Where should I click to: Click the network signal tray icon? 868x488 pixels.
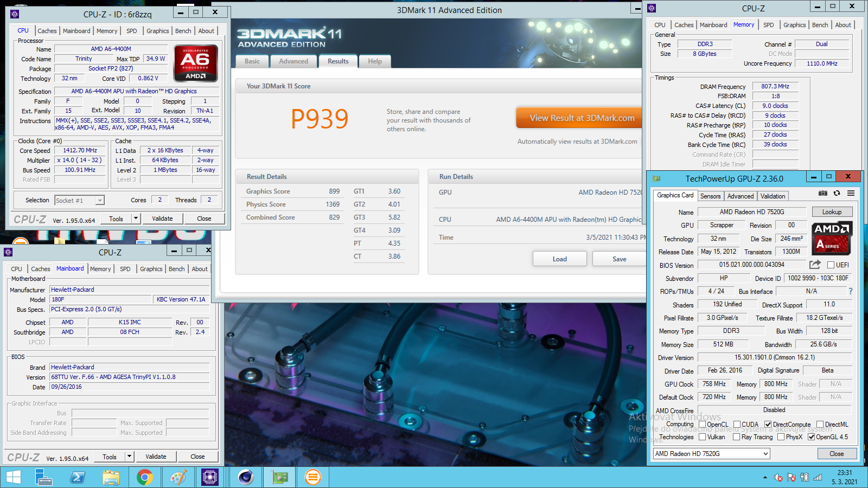coord(818,478)
